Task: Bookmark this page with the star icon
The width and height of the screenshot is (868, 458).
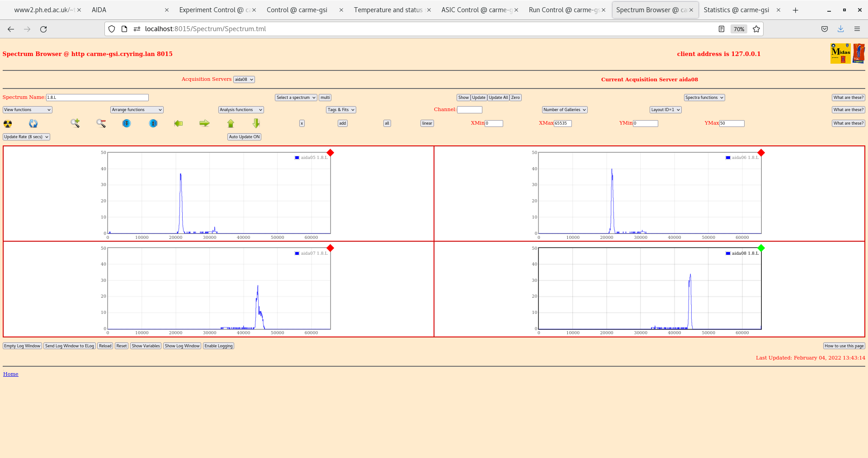Action: coord(756,29)
